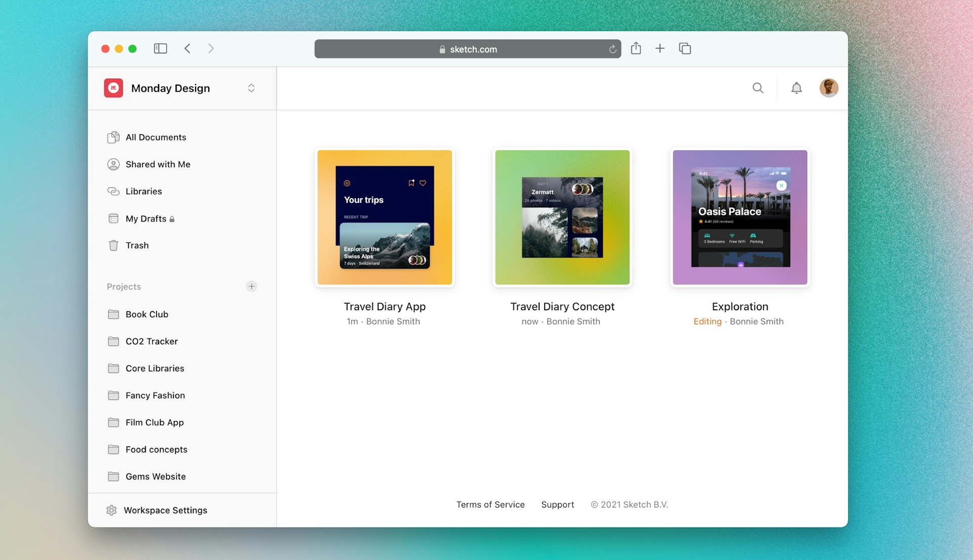Click the notifications bell icon

tap(797, 88)
